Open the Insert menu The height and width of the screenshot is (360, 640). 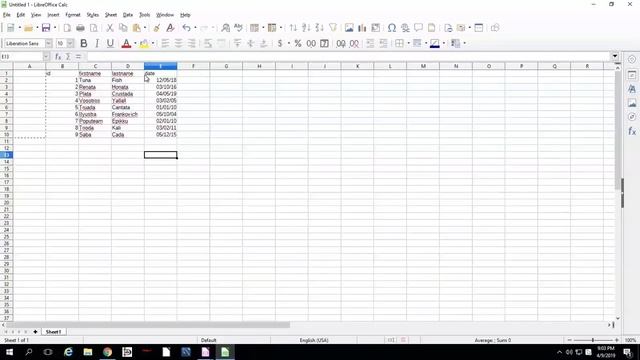click(53, 15)
